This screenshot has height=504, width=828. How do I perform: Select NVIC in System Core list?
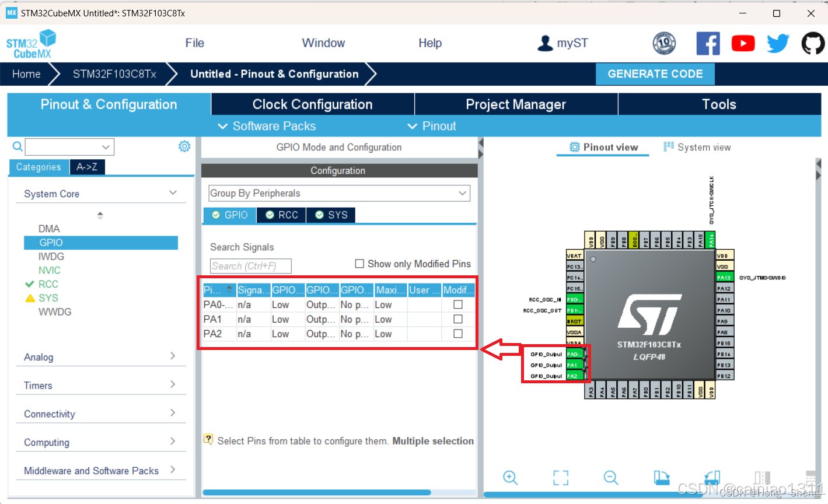click(50, 270)
